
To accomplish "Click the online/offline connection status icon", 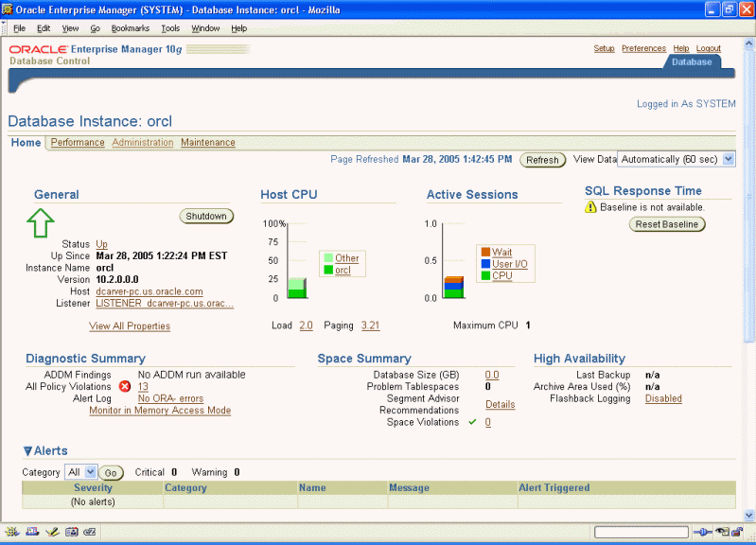I will tap(703, 533).
